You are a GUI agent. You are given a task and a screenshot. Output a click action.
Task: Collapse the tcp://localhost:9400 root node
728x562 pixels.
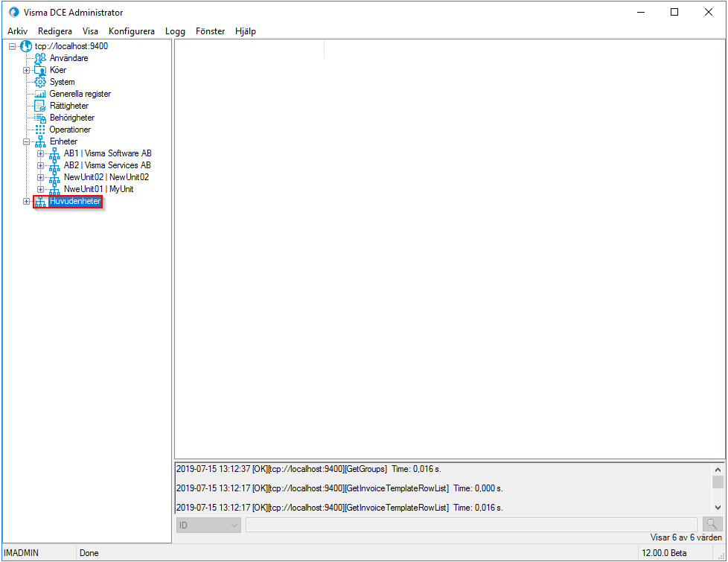11,45
